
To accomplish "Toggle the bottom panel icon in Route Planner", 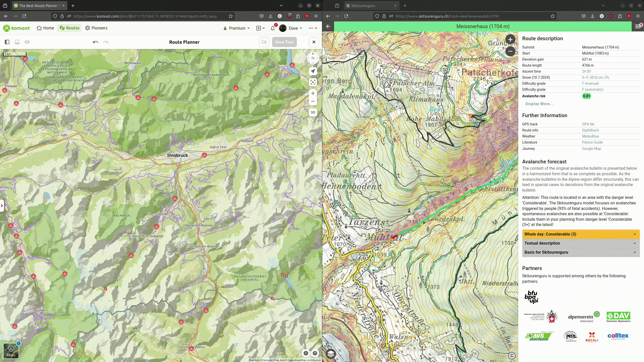I will pyautogui.click(x=17, y=42).
